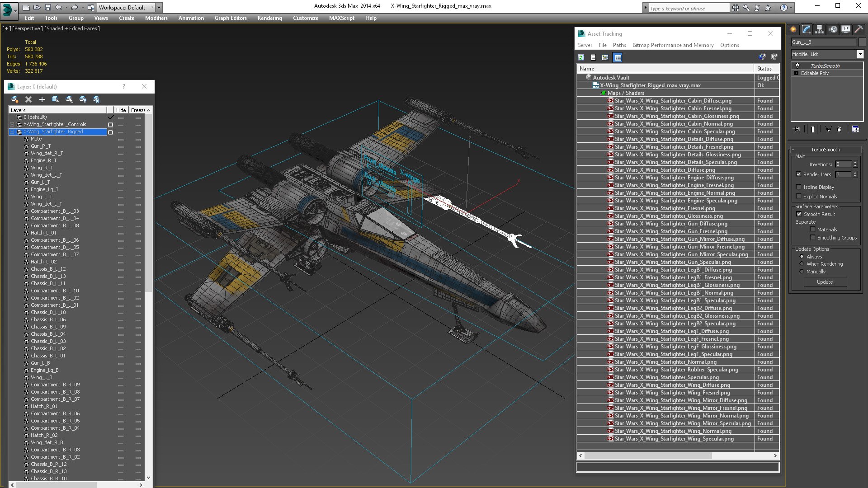Collapse X-Wing_Starfighter_Rigged layer tree
868x488 pixels.
(12, 132)
